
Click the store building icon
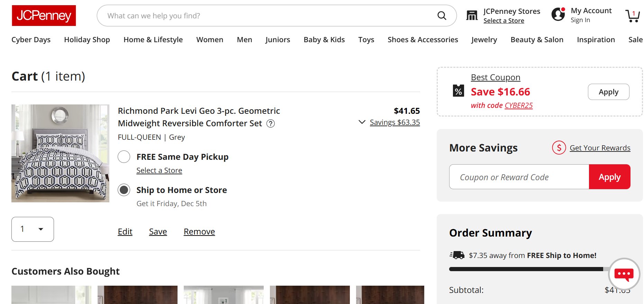pos(472,16)
